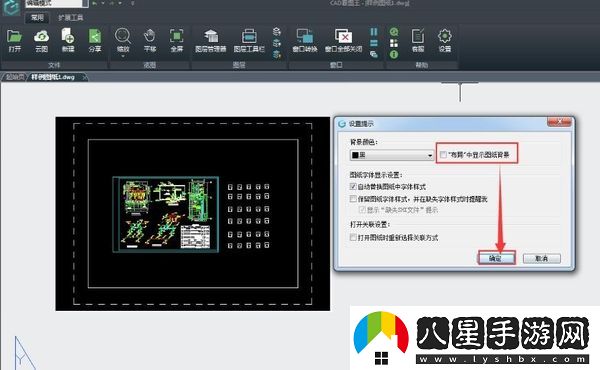Viewport: 600px width, 370px height.
Task: Click the 窗口转换 window switch icon
Action: point(305,36)
